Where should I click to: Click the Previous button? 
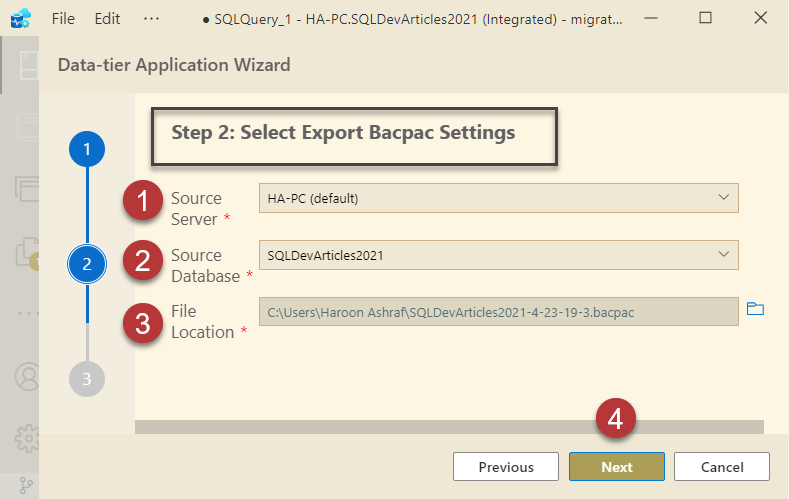click(x=505, y=466)
